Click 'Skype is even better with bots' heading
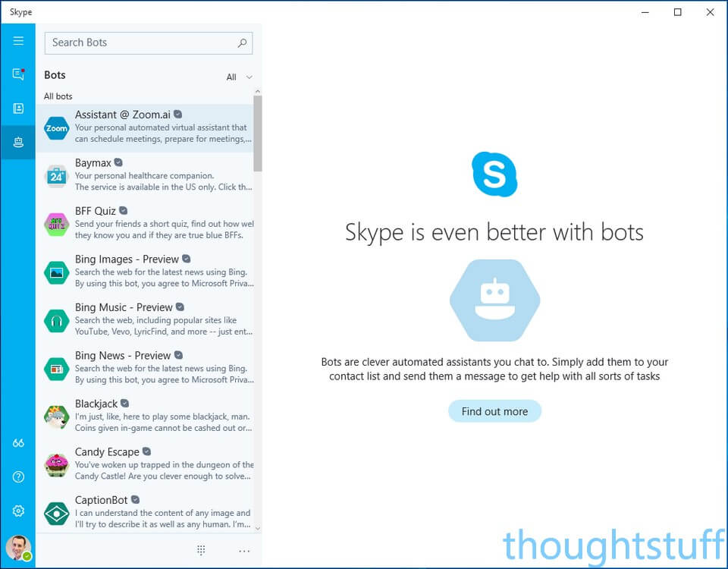 494,232
